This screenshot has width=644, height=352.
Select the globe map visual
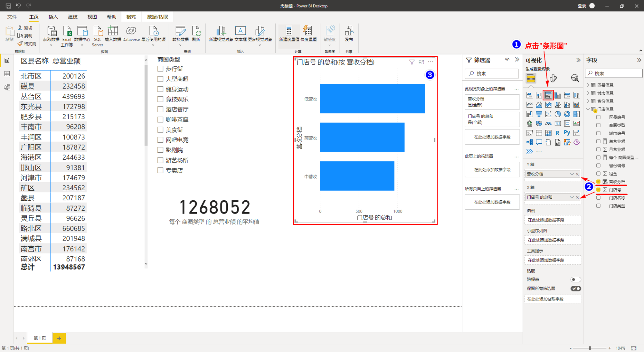tap(529, 123)
